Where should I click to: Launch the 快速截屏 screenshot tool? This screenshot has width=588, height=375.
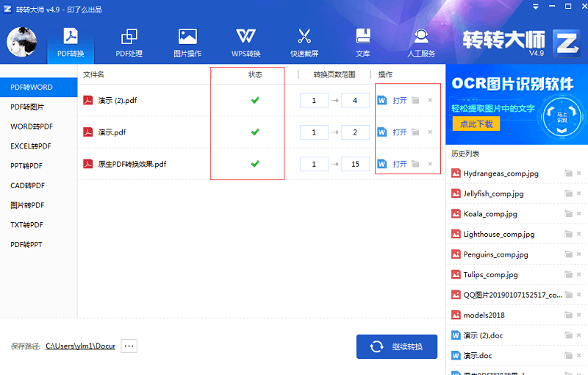(304, 43)
